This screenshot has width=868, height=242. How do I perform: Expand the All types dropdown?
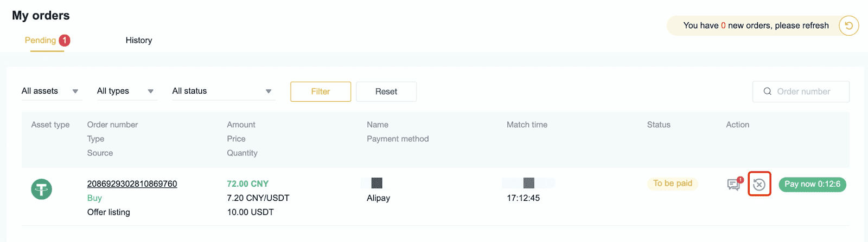(x=127, y=91)
